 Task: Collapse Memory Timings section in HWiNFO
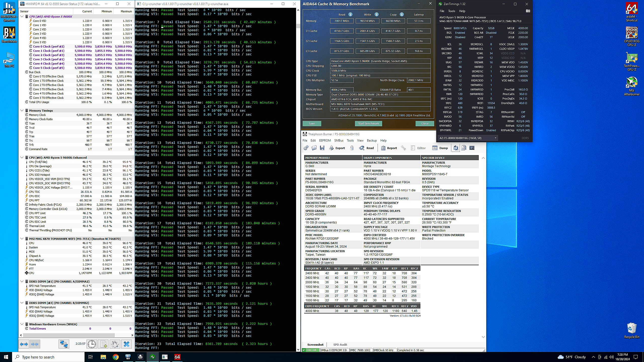22,110
